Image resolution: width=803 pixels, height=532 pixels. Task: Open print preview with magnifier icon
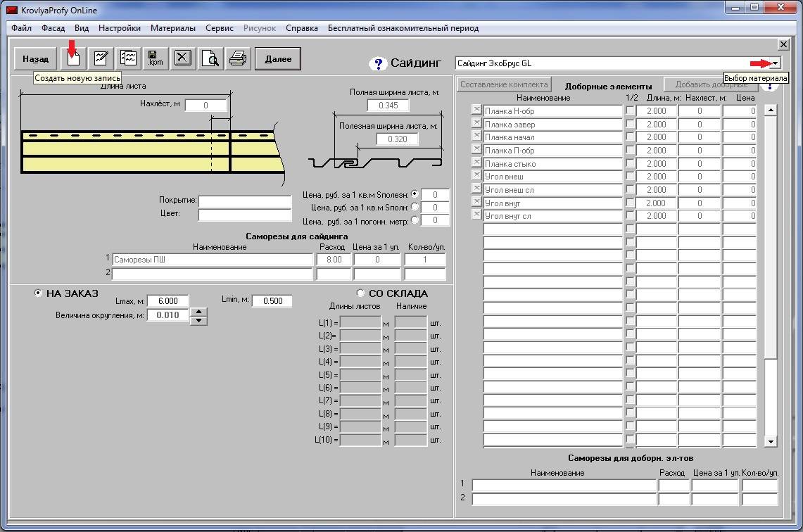[x=210, y=58]
